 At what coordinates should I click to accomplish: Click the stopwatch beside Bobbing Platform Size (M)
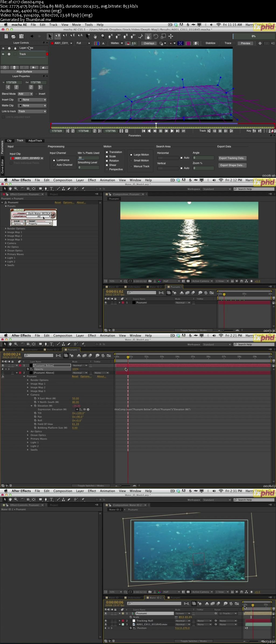pyautogui.click(x=35, y=428)
